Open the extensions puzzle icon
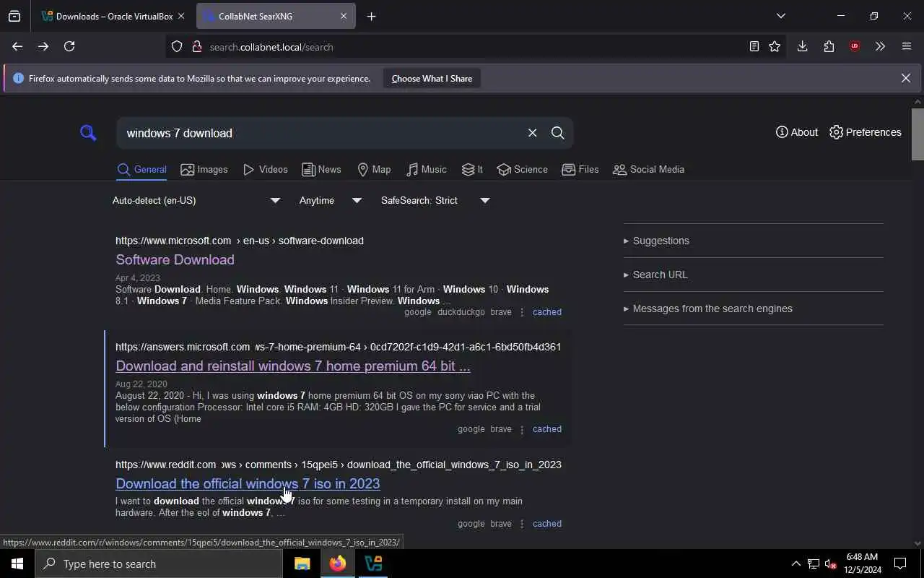Viewport: 924px width, 578px height. (x=829, y=46)
